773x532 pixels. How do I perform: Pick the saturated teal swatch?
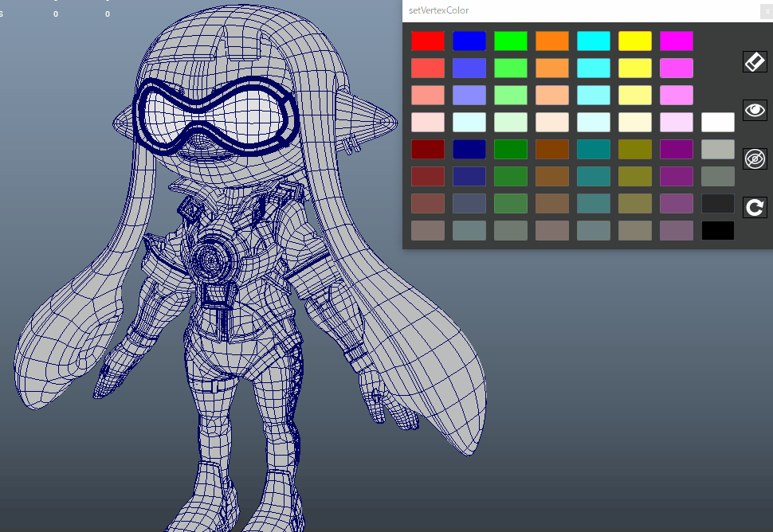594,149
